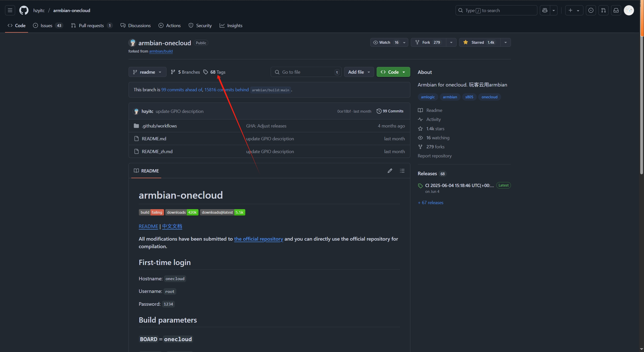Image resolution: width=644 pixels, height=352 pixels.
Task: Click Report repository
Action: pos(434,156)
